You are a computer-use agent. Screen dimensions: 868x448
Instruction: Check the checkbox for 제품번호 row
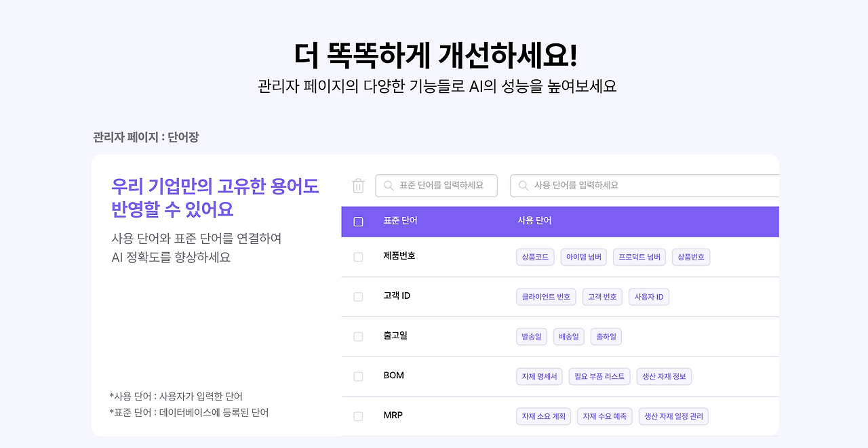click(x=359, y=256)
